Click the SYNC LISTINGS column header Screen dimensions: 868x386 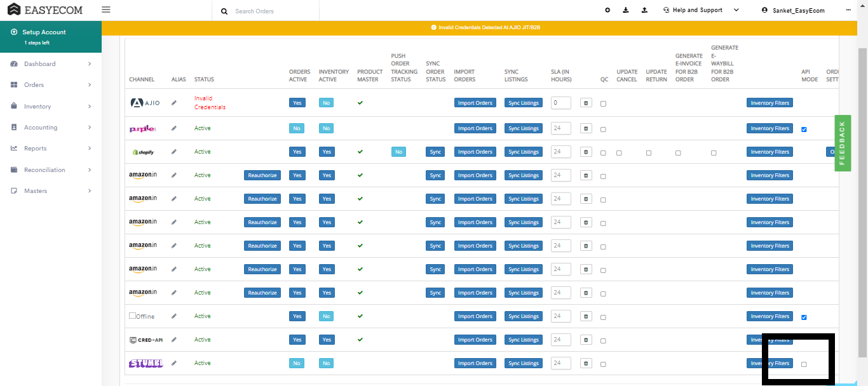pyautogui.click(x=516, y=76)
